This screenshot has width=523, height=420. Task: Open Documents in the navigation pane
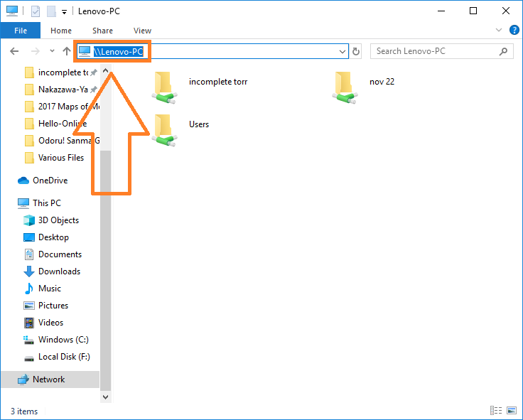pyautogui.click(x=60, y=254)
